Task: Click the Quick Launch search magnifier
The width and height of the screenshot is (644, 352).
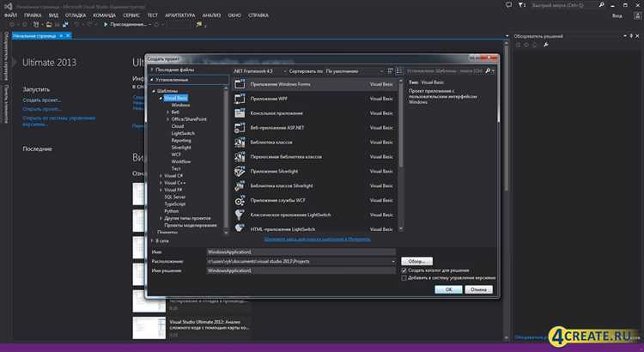Action: click(601, 5)
